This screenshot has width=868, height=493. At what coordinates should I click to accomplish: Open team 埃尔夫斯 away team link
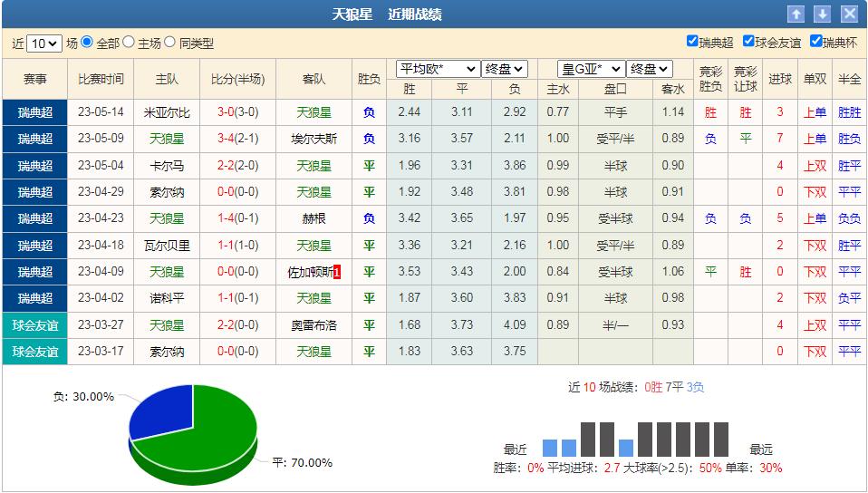point(313,139)
